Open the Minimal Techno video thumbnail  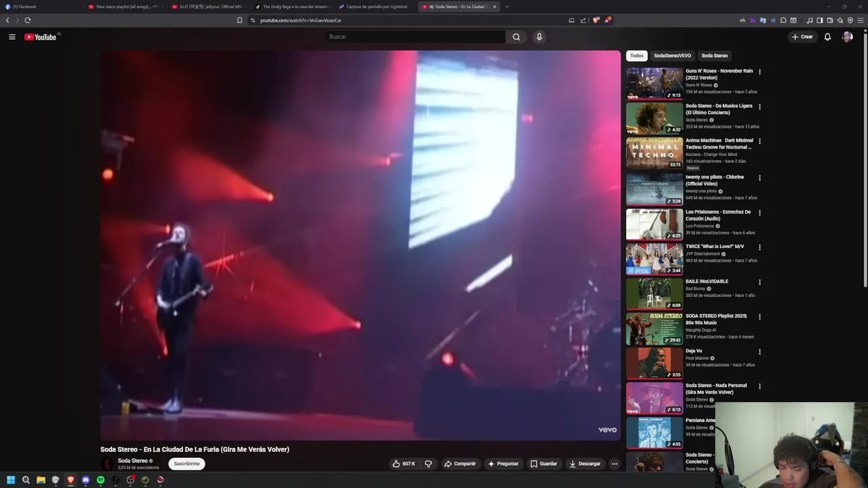pos(654,152)
